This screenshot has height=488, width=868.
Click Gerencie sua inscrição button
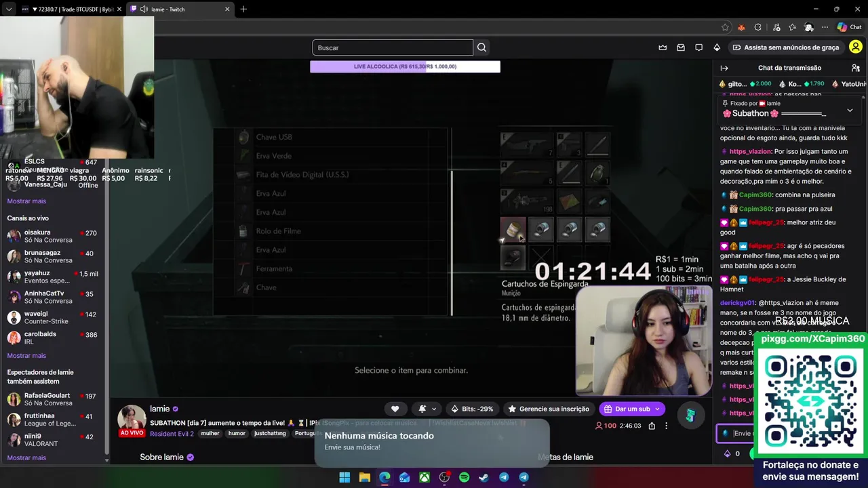point(549,409)
